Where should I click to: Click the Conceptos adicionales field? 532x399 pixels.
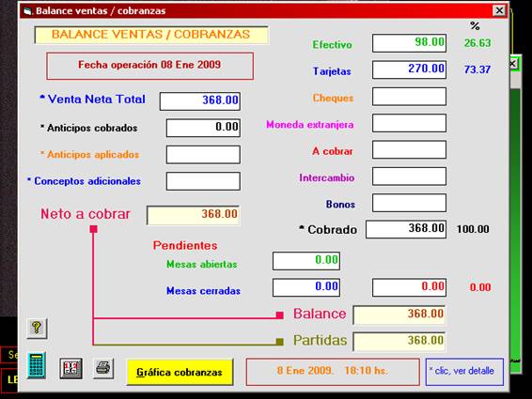click(203, 181)
